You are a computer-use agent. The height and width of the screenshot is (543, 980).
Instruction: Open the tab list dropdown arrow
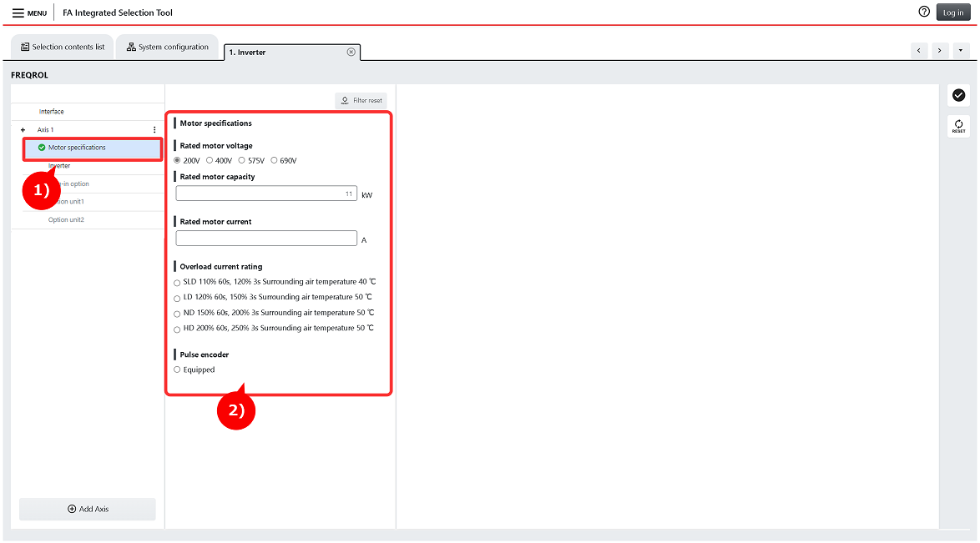961,51
